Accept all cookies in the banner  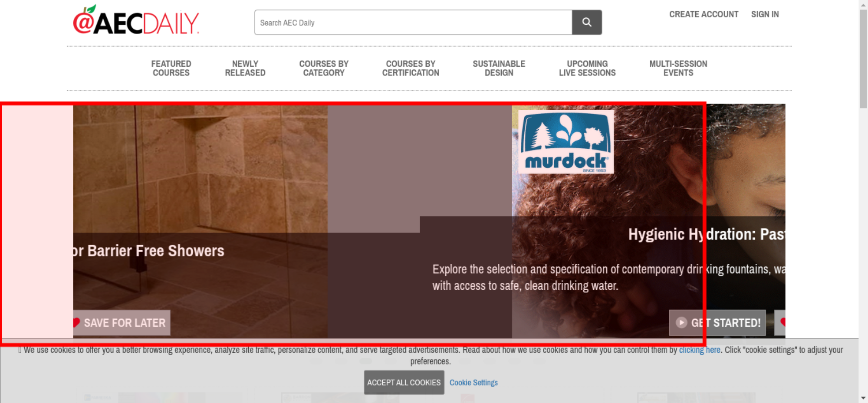pyautogui.click(x=404, y=383)
